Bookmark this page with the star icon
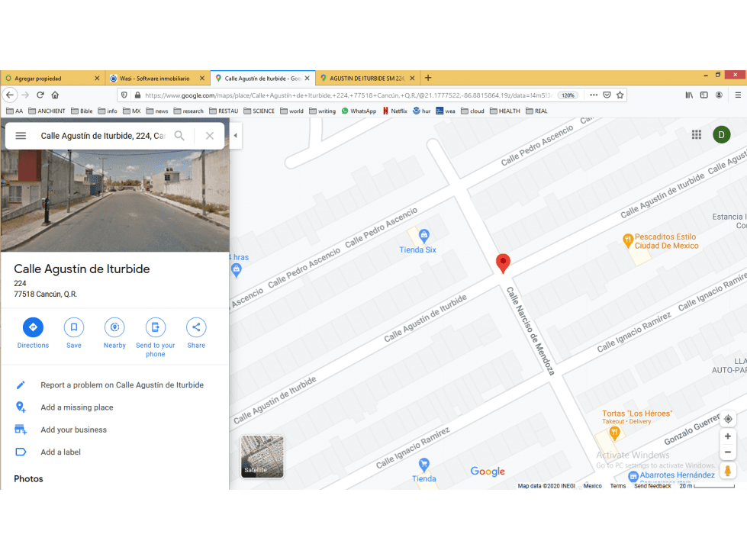This screenshot has height=560, width=747. pyautogui.click(x=620, y=95)
